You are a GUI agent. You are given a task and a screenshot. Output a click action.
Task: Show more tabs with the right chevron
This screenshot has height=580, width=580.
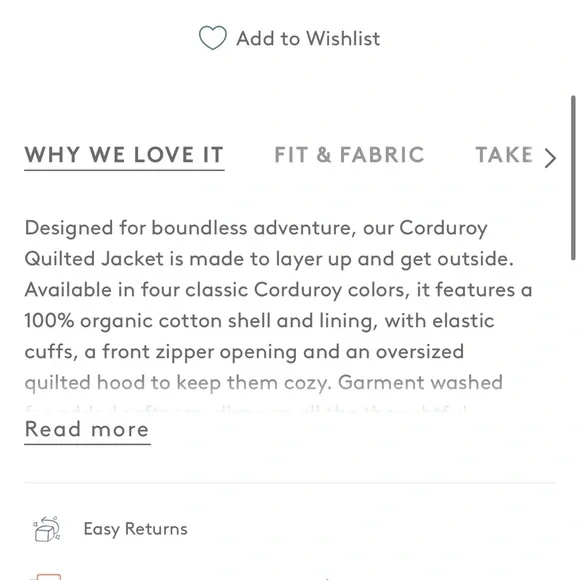(550, 158)
